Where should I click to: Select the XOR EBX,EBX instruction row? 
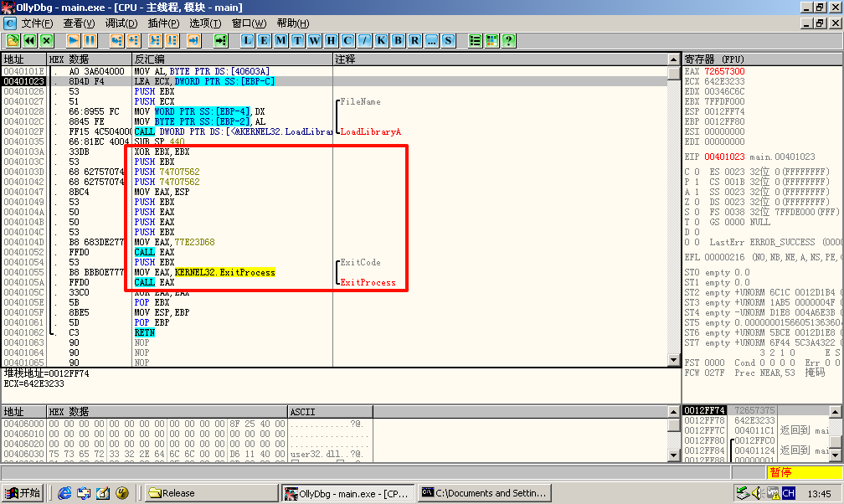point(334,152)
